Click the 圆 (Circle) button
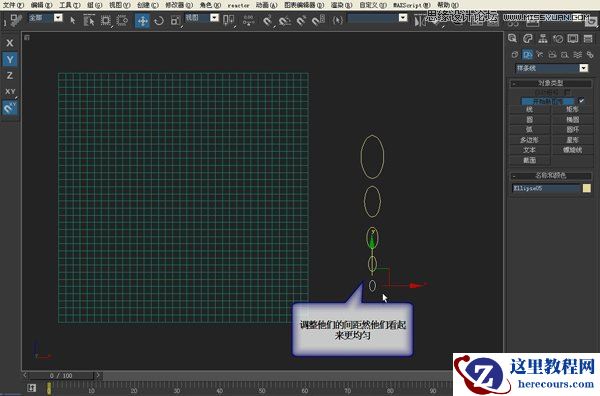 pyautogui.click(x=530, y=120)
